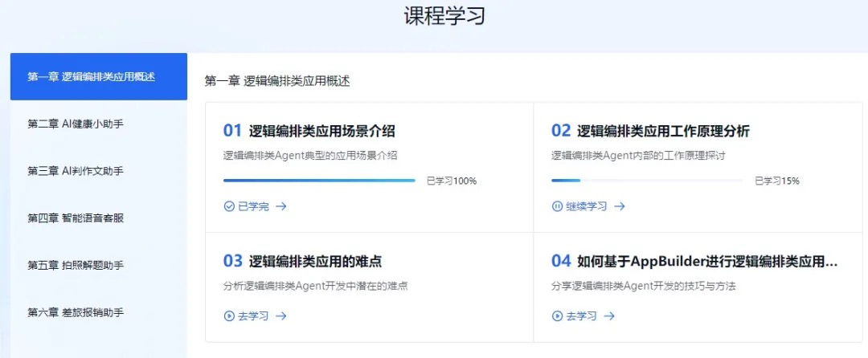Viewport: 868px width, 358px height.
Task: Select 第五章 拍照解题助手 chapter
Action: [76, 265]
